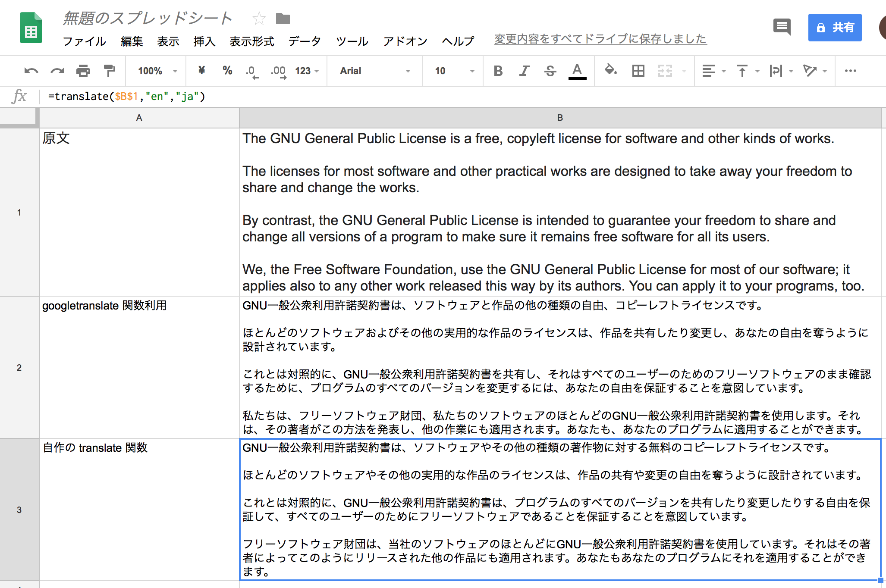Expand the font size 10 dropdown

(x=454, y=71)
